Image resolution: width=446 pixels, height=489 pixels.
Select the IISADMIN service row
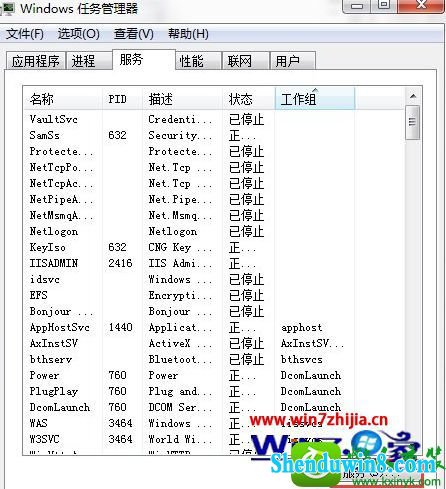coord(213,263)
